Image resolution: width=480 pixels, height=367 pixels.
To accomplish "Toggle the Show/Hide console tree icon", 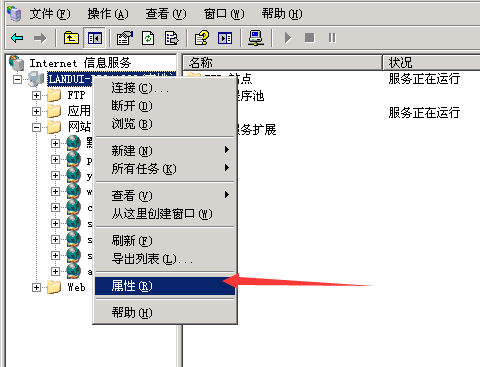I will (x=95, y=38).
